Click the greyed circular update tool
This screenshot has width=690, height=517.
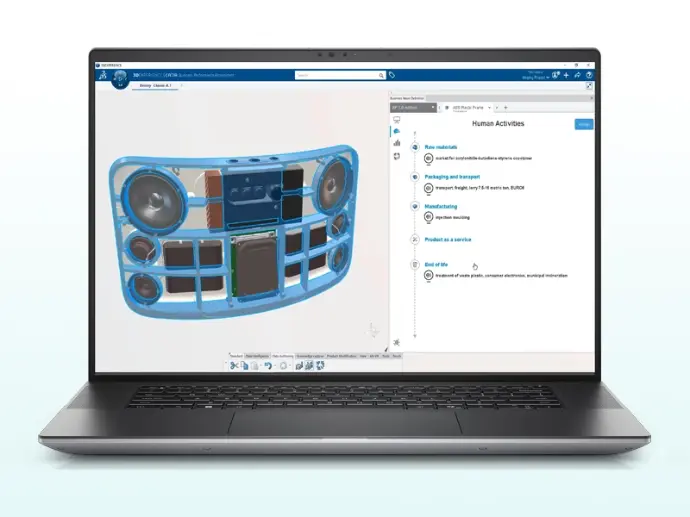tap(283, 366)
